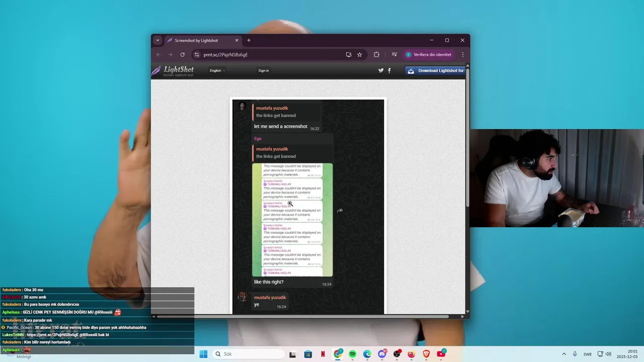The image size is (644, 362).
Task: Click the Sign in link
Action: pyautogui.click(x=264, y=70)
